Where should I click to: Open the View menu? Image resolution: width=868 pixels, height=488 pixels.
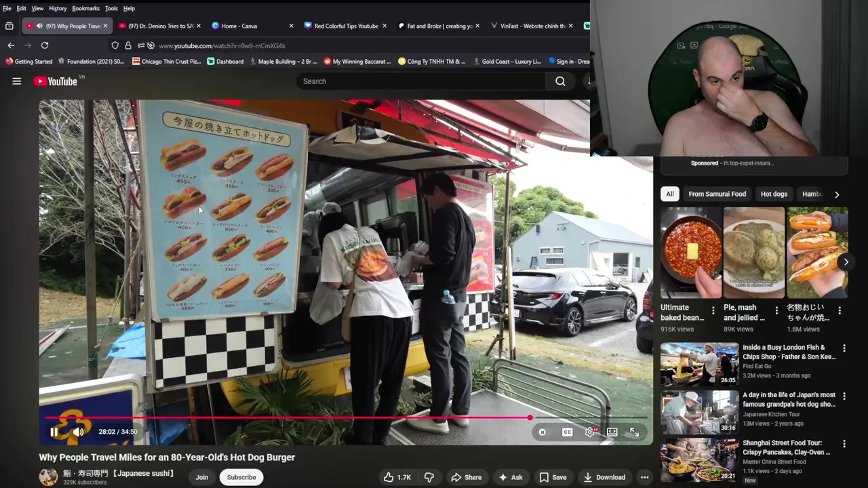click(37, 8)
